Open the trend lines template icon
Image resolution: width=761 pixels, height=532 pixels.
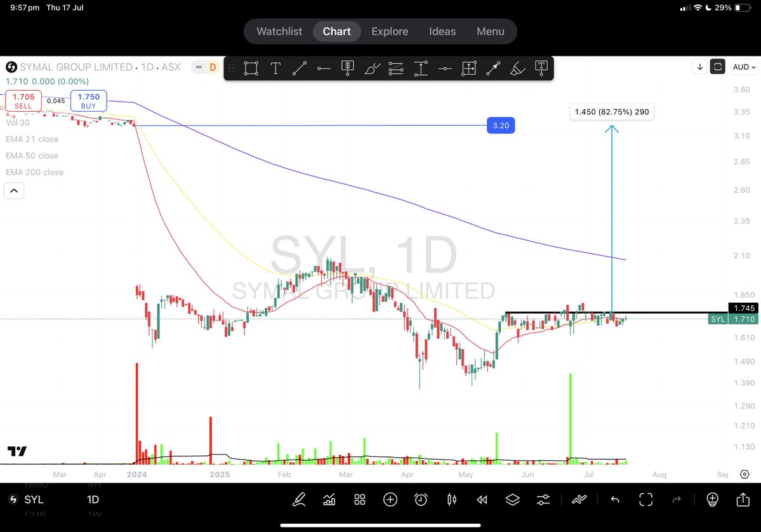point(579,499)
